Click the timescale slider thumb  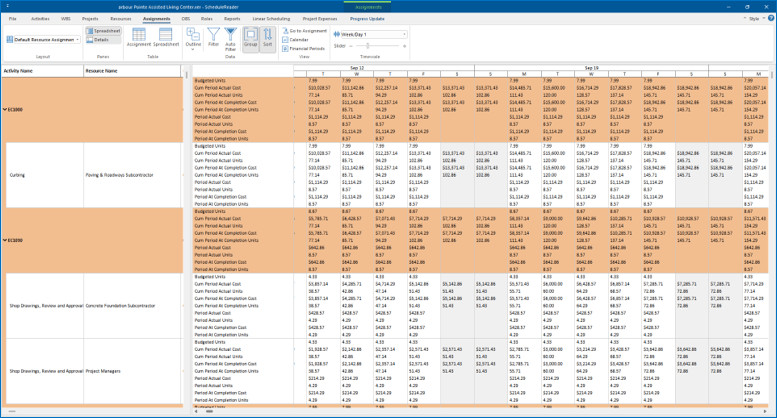coord(368,46)
